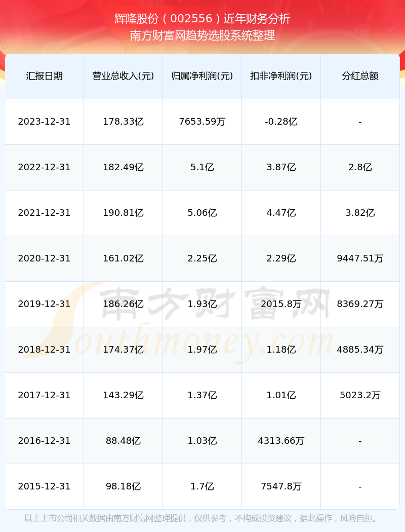Image resolution: width=405 pixels, height=532 pixels.
Task: Select the 汇报日期 column header
Action: click(x=45, y=76)
